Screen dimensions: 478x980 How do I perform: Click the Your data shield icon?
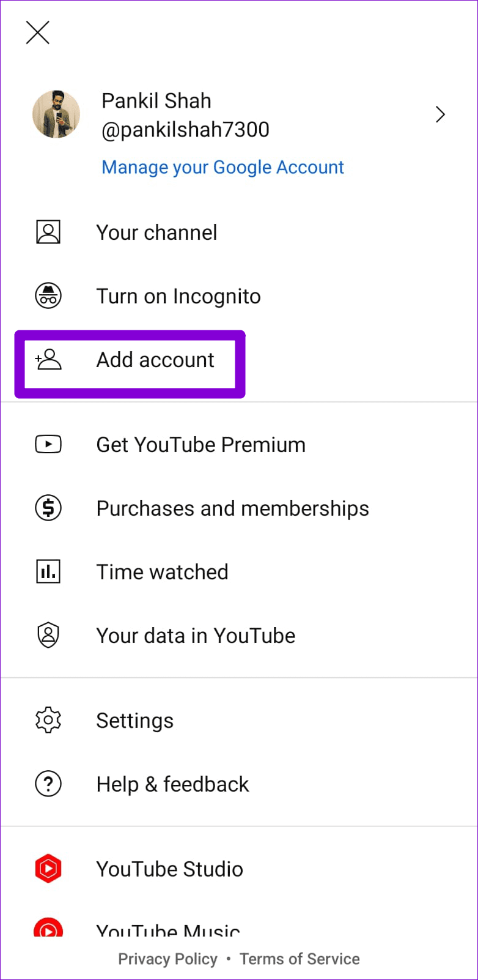[48, 636]
